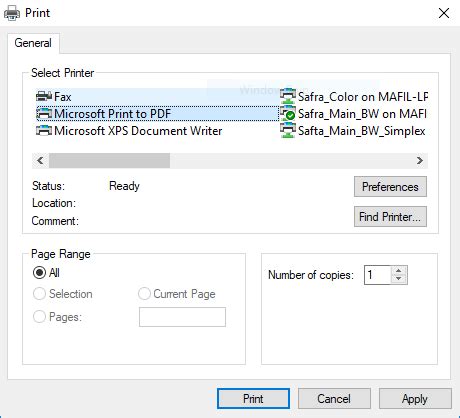The width and height of the screenshot is (460, 418).
Task: Select the Safra_Color network printer icon
Action: [288, 97]
